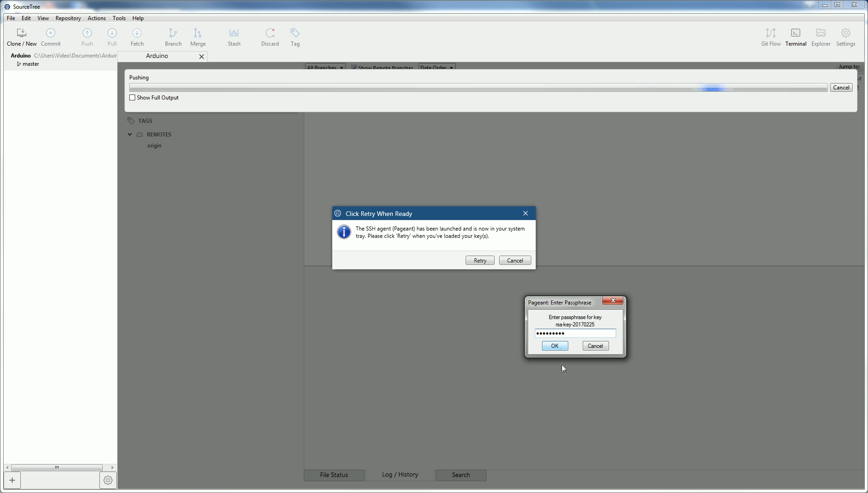Click the Pushing progress bar

coord(478,88)
